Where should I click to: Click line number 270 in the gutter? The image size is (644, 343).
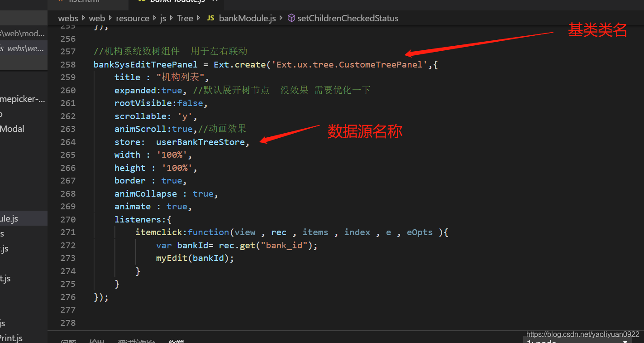[x=68, y=219]
